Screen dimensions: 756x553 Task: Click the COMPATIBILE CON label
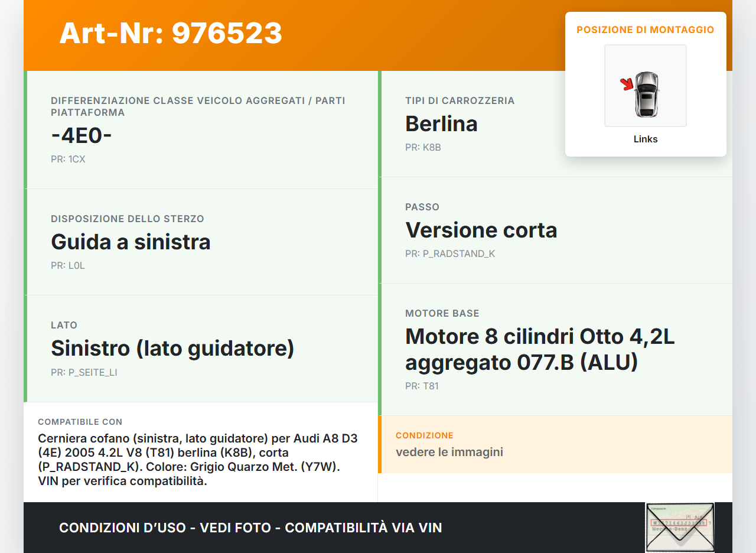(x=80, y=422)
